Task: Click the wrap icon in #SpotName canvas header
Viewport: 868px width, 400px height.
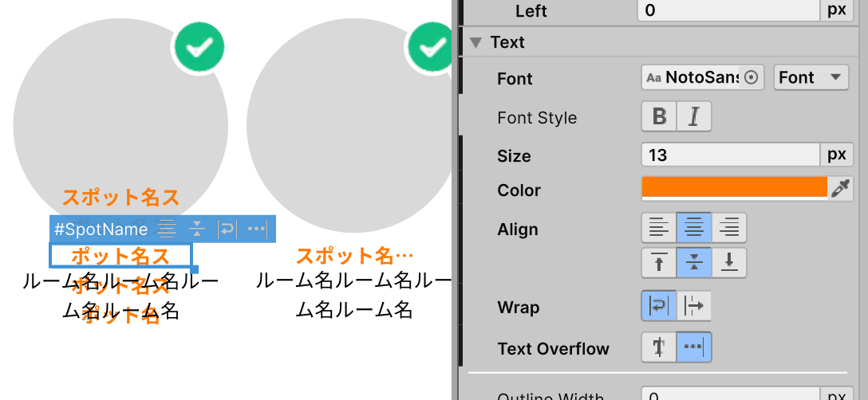Action: pos(227,229)
